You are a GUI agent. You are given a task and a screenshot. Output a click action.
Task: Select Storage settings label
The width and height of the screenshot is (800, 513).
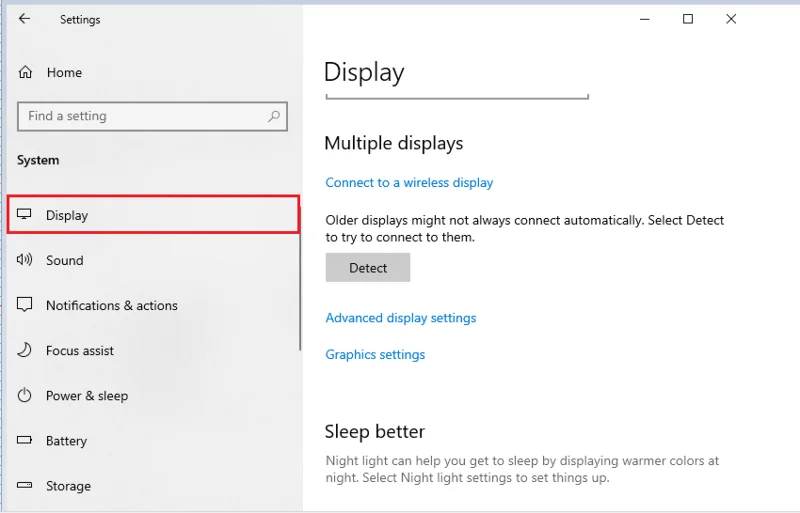tap(68, 486)
